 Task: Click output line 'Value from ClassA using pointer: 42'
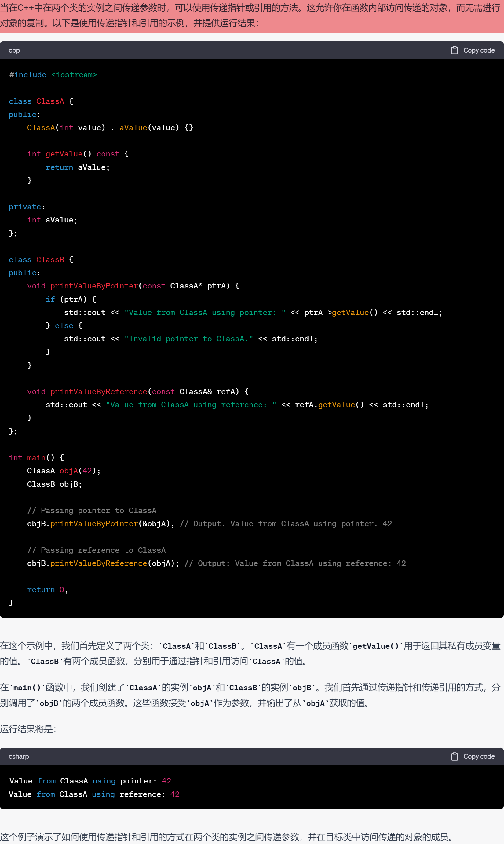90,781
